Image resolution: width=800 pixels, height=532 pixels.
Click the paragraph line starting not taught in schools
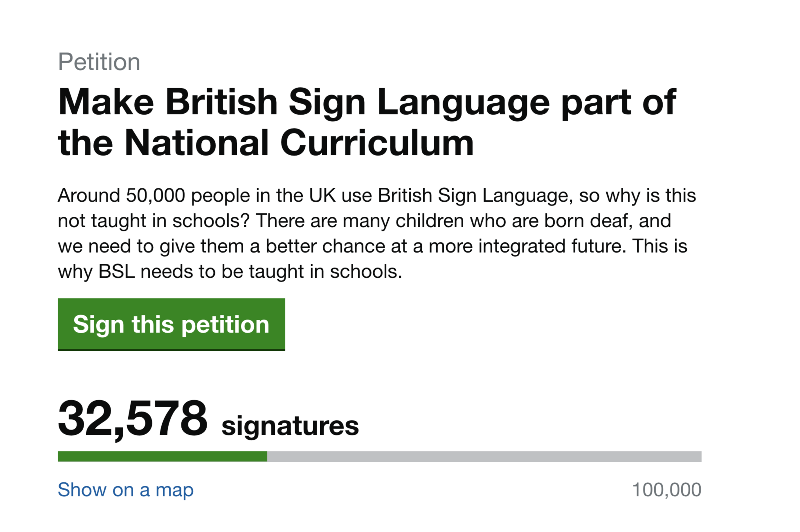(364, 221)
